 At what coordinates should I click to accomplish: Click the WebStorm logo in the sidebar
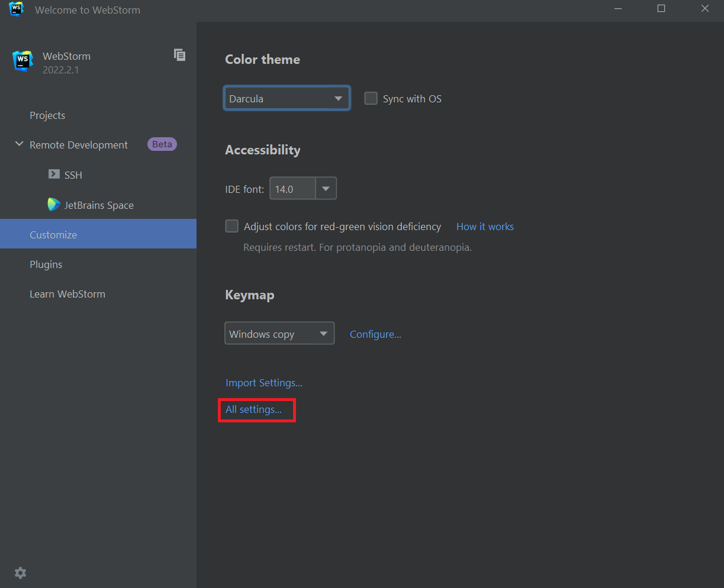click(x=22, y=61)
